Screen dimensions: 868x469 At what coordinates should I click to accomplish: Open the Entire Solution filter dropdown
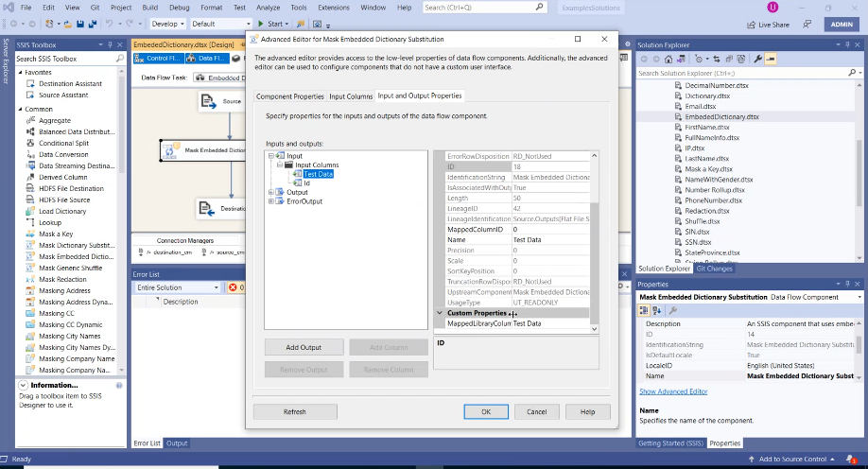(178, 287)
